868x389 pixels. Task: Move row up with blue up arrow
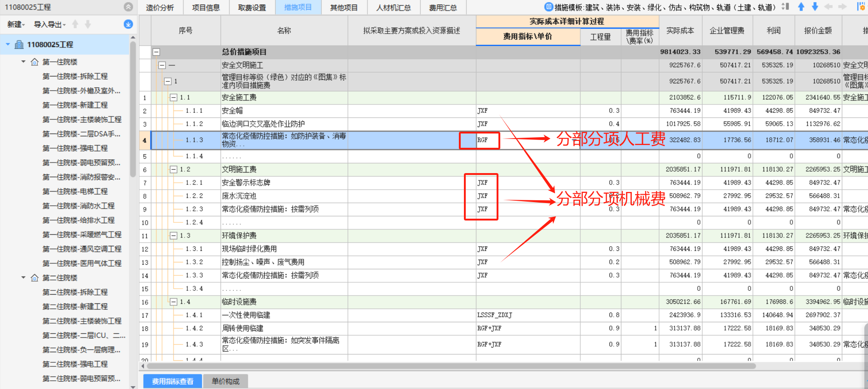click(x=801, y=7)
